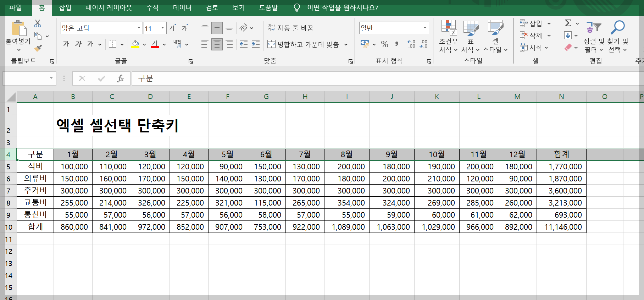Toggle italic 가 formatting
This screenshot has width=644, height=300.
[78, 44]
